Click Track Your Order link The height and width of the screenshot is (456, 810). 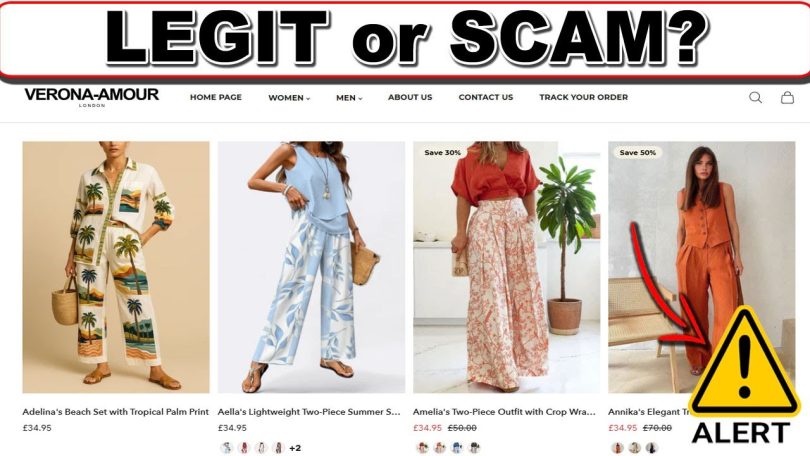click(584, 97)
